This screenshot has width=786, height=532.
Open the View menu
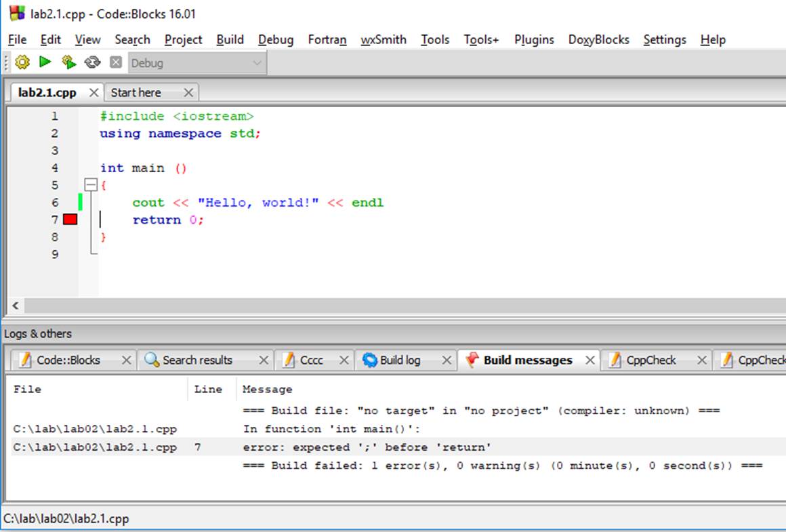(x=87, y=39)
